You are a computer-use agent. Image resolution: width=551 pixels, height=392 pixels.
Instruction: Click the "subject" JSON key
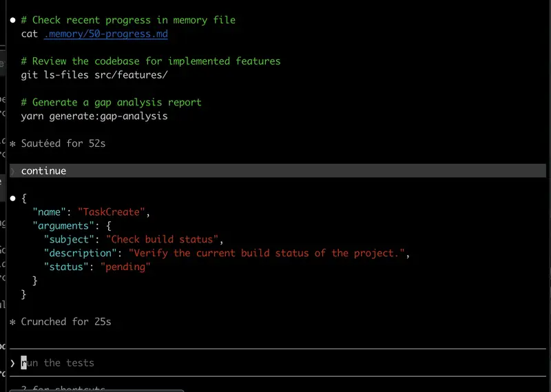point(69,240)
